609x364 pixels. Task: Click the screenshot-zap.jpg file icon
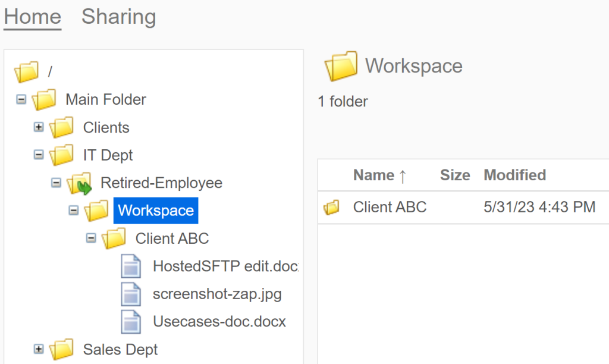(131, 294)
